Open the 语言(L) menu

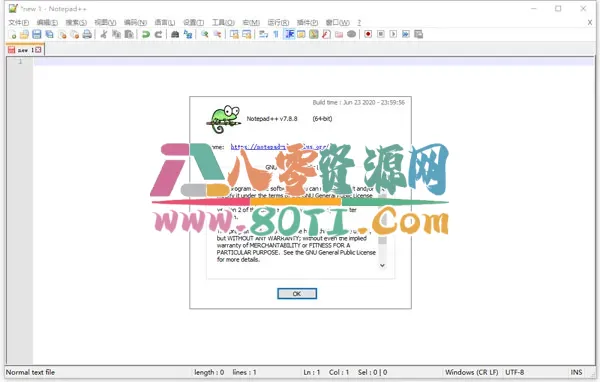[165, 23]
